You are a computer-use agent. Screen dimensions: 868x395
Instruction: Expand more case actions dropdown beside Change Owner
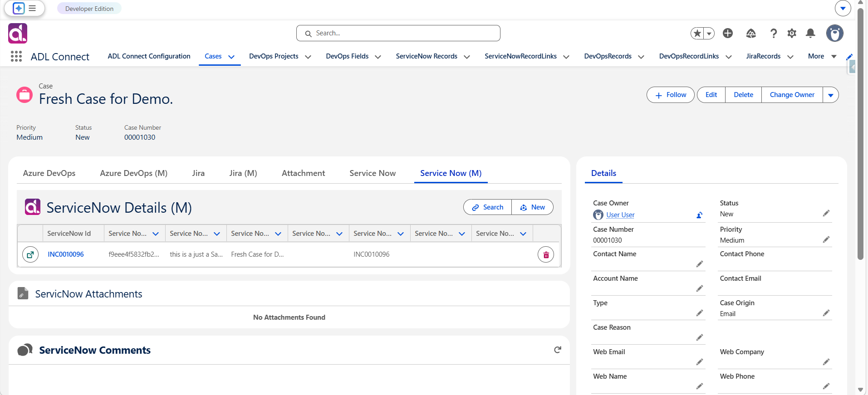pyautogui.click(x=831, y=95)
